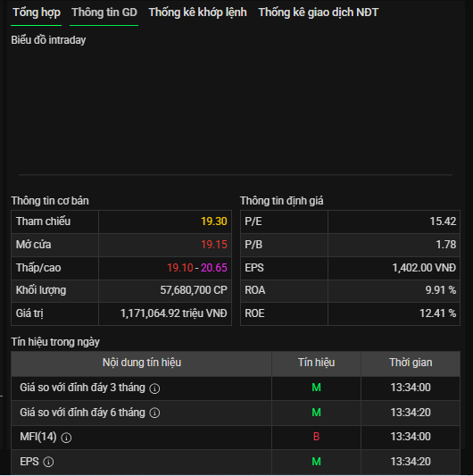
Task: Select the MFI(14) signal row with B signal
Action: click(x=236, y=437)
